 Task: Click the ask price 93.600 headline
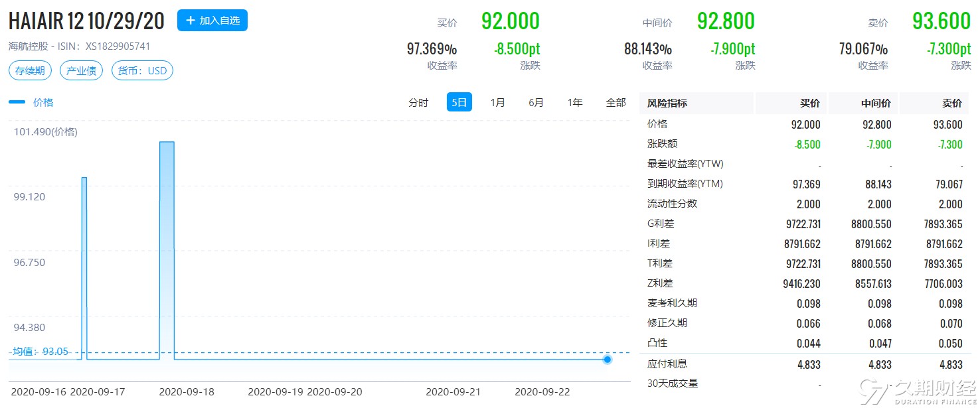[x=941, y=21]
